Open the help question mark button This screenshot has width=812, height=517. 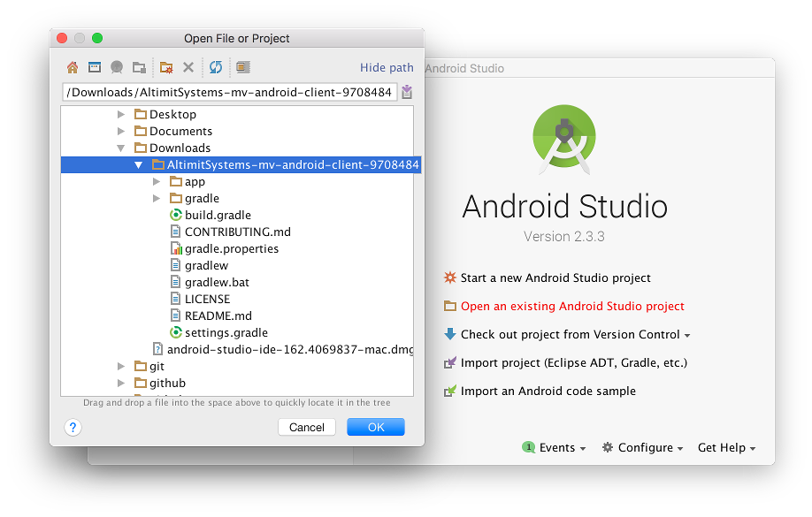click(x=73, y=428)
